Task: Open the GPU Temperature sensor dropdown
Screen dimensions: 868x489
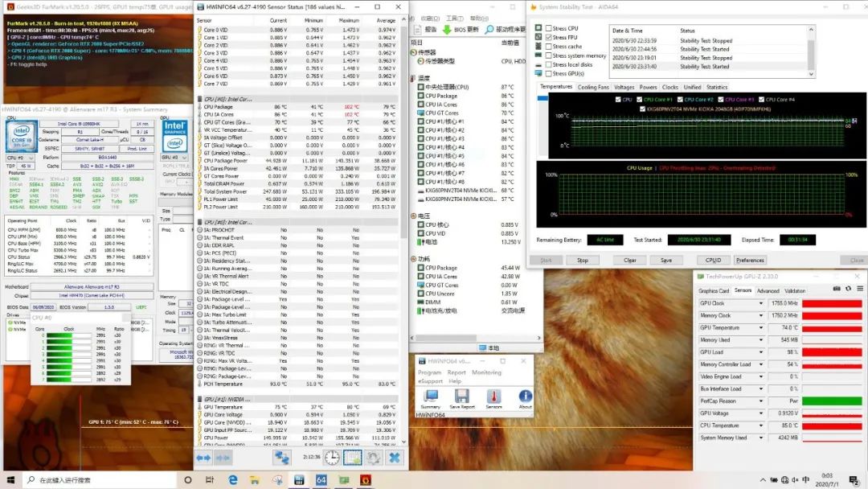Action: pos(761,327)
